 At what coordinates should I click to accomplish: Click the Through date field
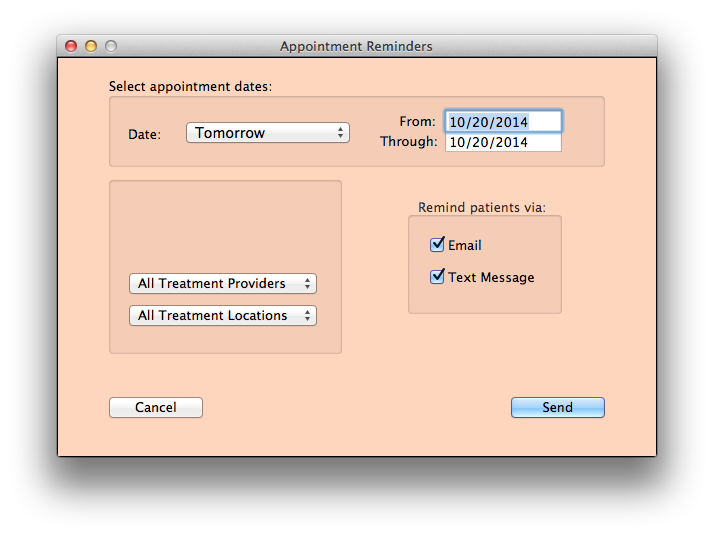click(503, 143)
